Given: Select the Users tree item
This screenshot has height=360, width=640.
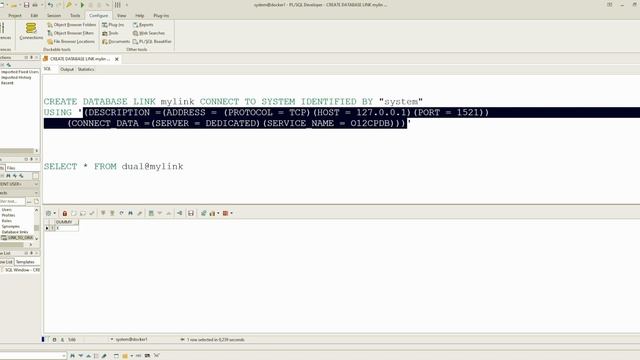Looking at the screenshot, I should pos(7,210).
